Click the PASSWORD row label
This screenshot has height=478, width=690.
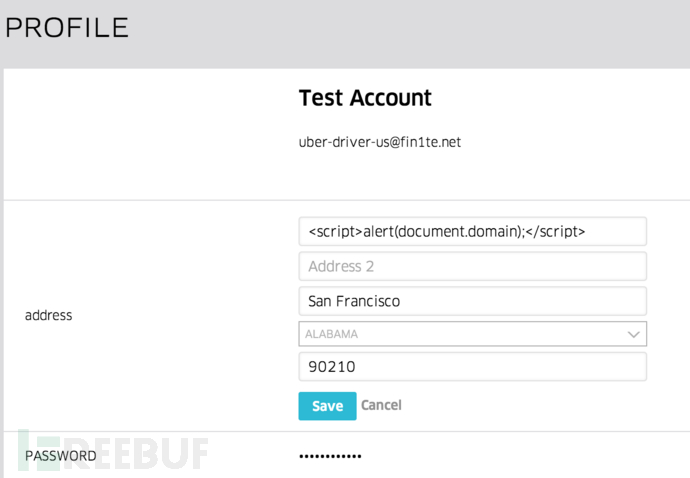(61, 456)
